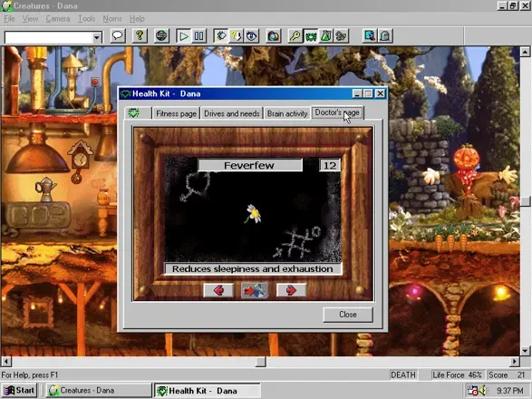Close the Health Kit window via X

coord(381,93)
